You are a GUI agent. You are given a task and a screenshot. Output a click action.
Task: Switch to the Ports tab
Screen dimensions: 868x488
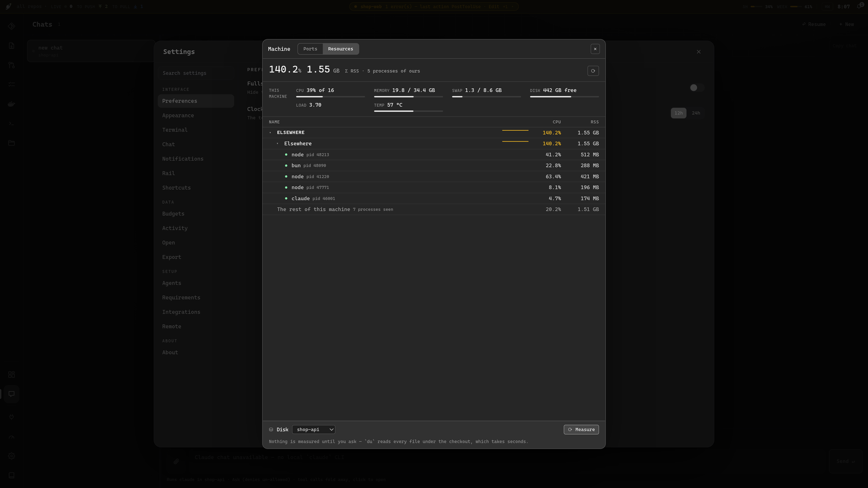point(310,49)
